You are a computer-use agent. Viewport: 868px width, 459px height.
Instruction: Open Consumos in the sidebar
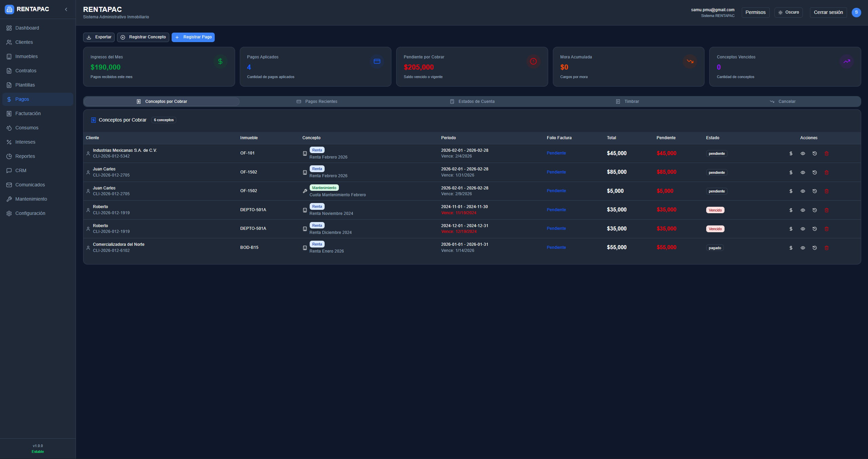pos(27,128)
